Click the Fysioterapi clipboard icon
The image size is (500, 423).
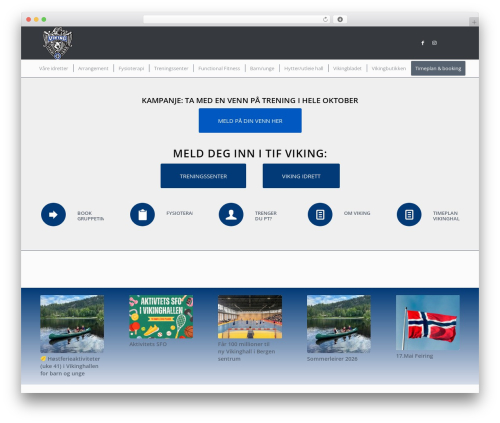tap(142, 214)
